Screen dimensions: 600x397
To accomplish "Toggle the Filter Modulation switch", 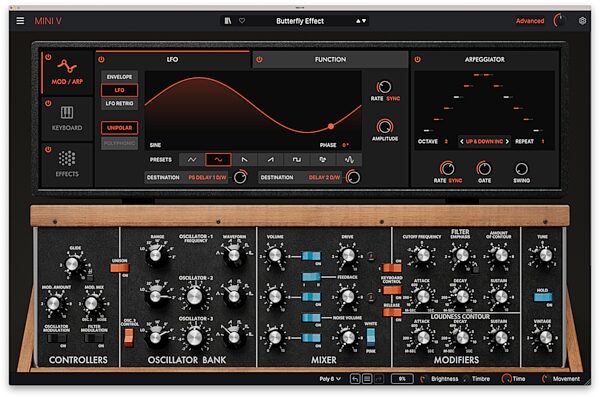I will pos(94,339).
